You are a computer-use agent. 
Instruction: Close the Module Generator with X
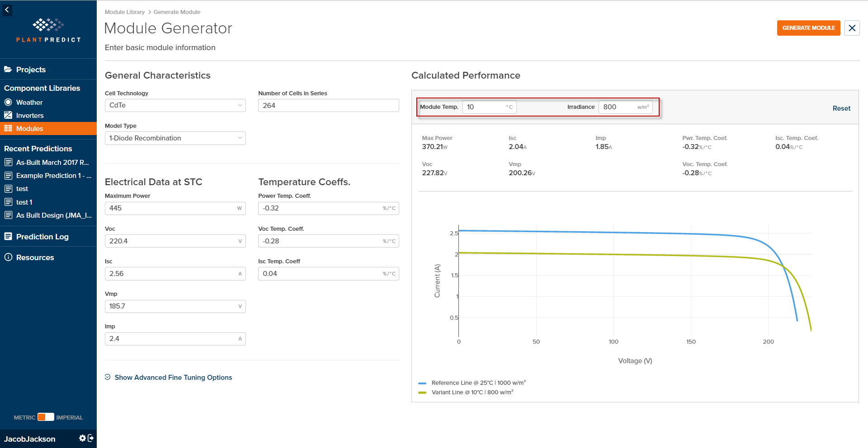coord(852,28)
